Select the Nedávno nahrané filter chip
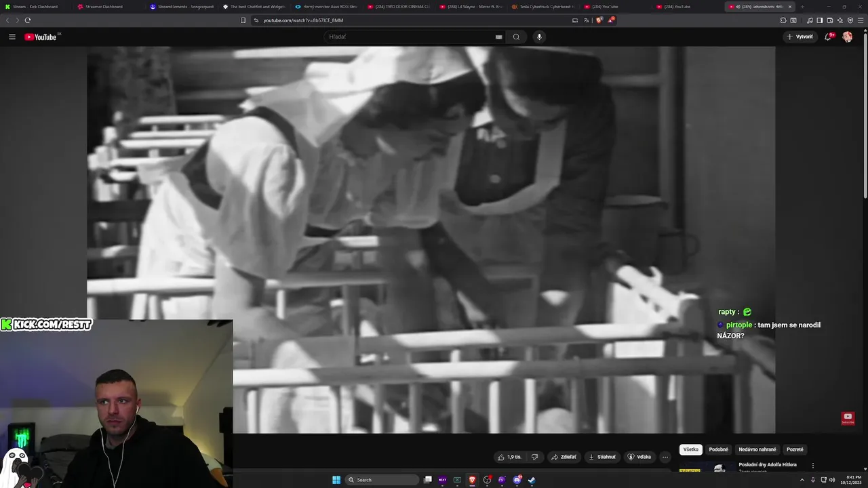The image size is (868, 488). coord(757,449)
